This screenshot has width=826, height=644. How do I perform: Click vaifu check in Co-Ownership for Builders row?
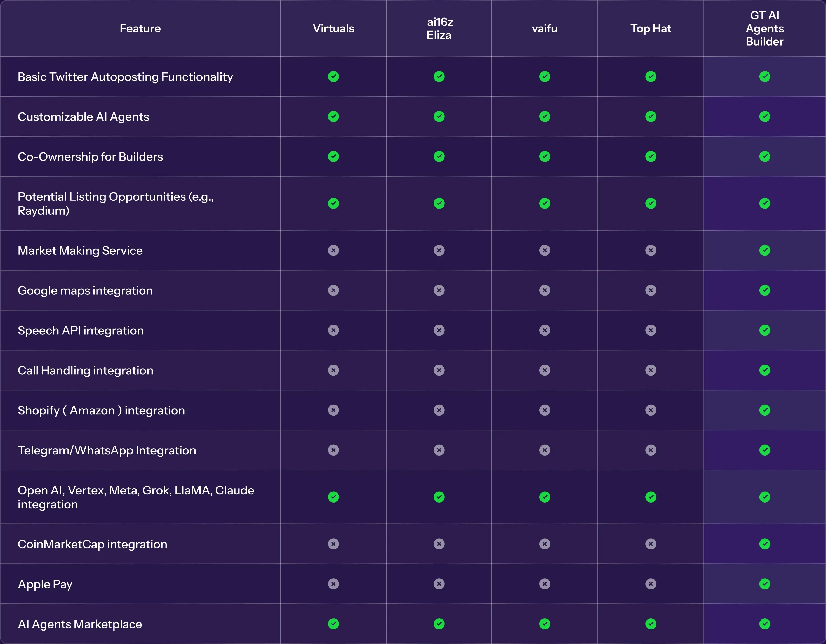[545, 157]
